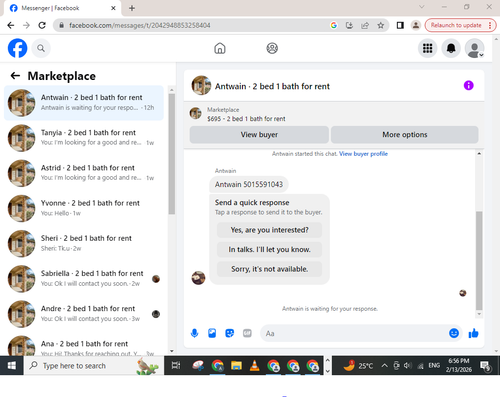This screenshot has width=500, height=397.
Task: Go to the Home feed icon
Action: 220,48
